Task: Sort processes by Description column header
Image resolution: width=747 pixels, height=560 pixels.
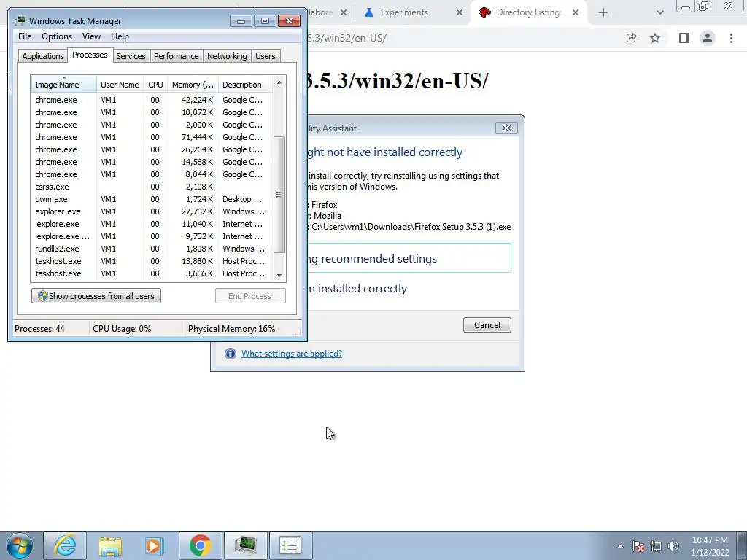Action: [x=245, y=85]
